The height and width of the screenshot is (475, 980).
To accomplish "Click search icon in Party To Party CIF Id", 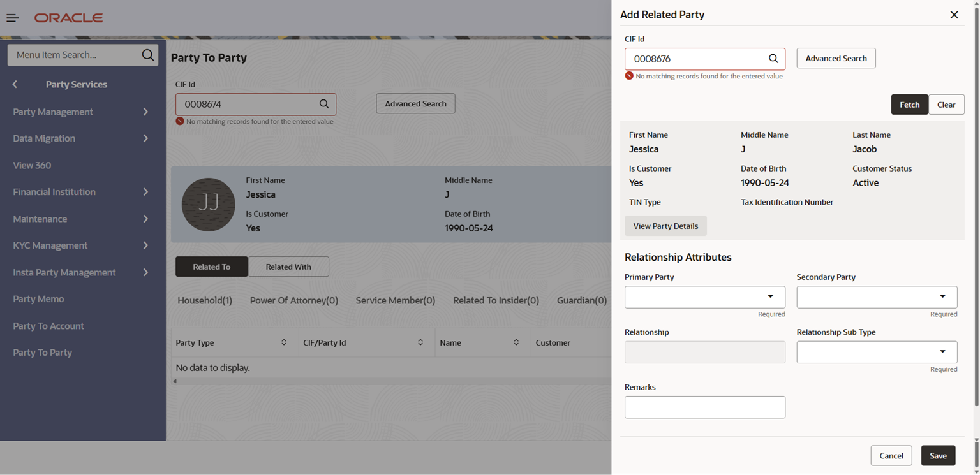I will coord(324,104).
